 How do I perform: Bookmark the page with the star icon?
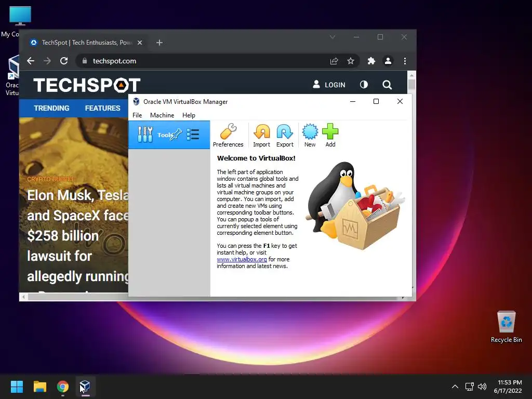coord(351,61)
